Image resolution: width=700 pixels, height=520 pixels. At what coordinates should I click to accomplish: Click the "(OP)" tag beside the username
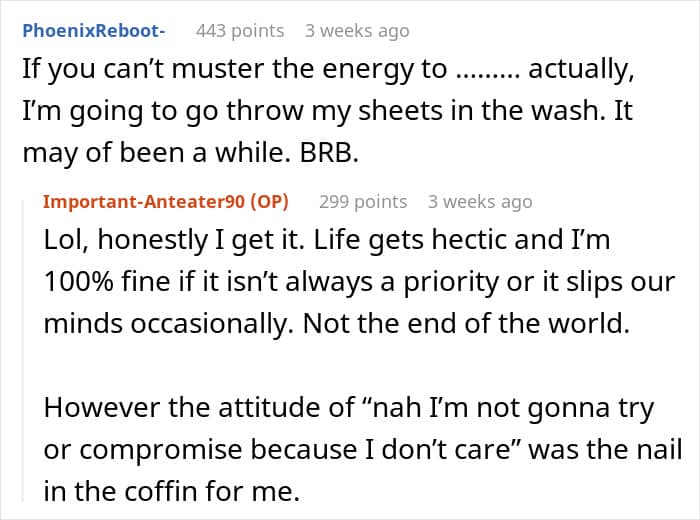270,202
